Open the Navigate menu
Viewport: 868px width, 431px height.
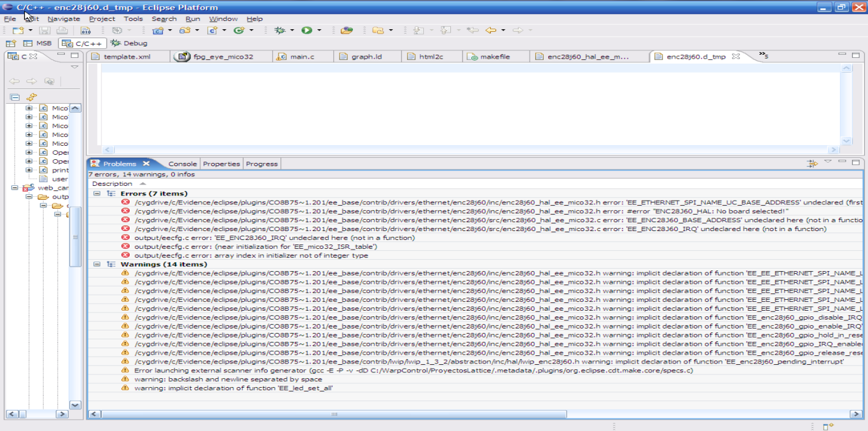(64, 18)
